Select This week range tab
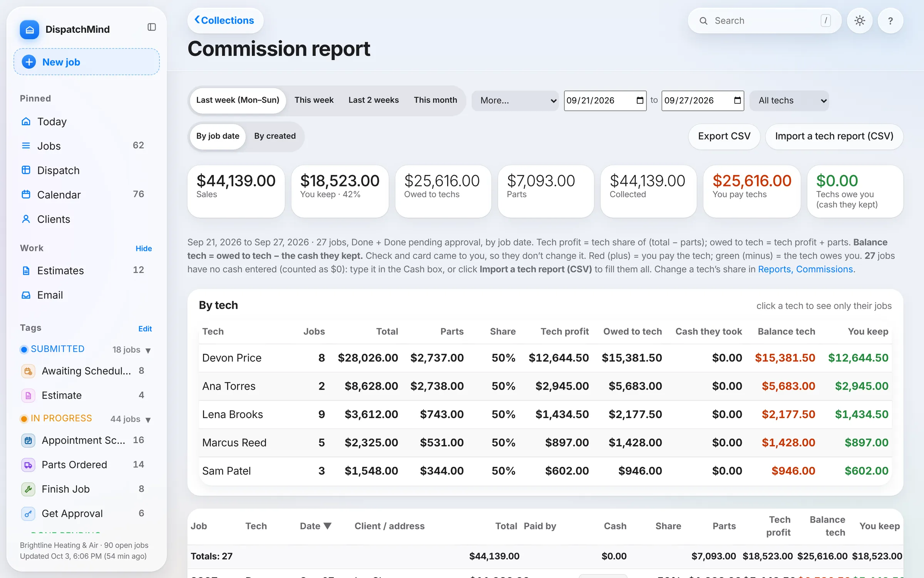This screenshot has width=924, height=578. (x=314, y=100)
